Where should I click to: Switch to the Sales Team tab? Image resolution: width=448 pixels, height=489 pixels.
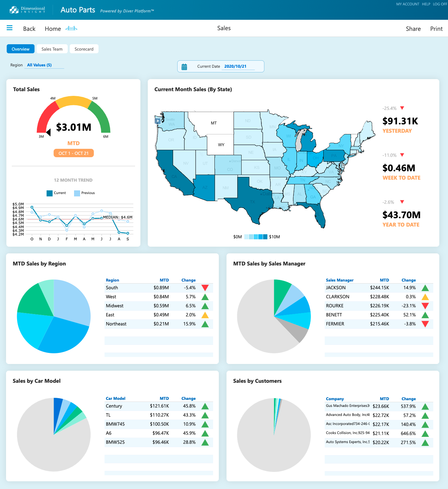(x=52, y=49)
